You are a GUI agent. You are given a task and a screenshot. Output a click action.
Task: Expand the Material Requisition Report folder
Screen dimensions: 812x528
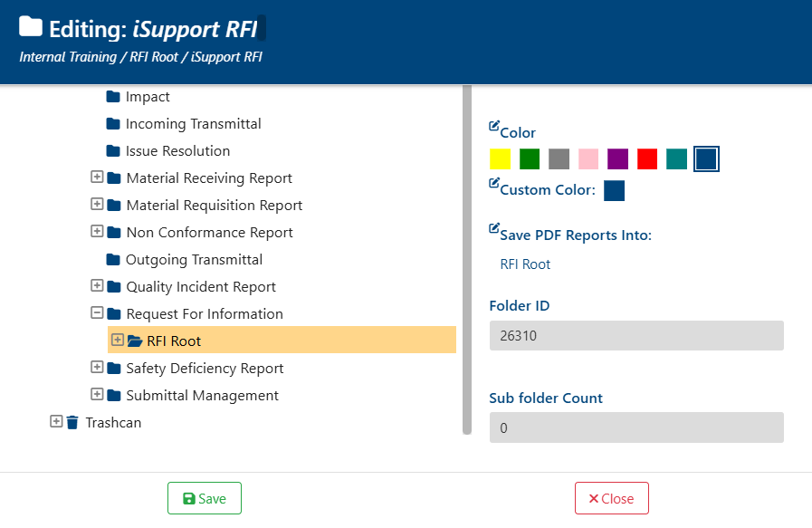[97, 204]
